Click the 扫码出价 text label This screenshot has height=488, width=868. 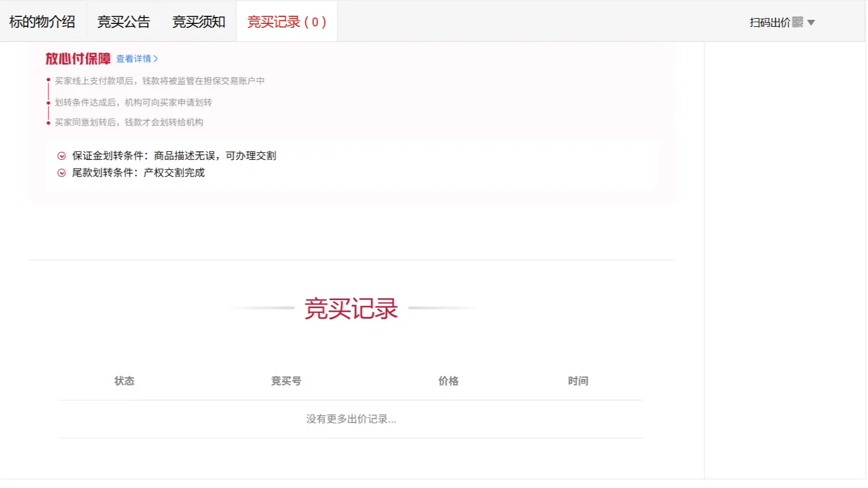tap(769, 23)
